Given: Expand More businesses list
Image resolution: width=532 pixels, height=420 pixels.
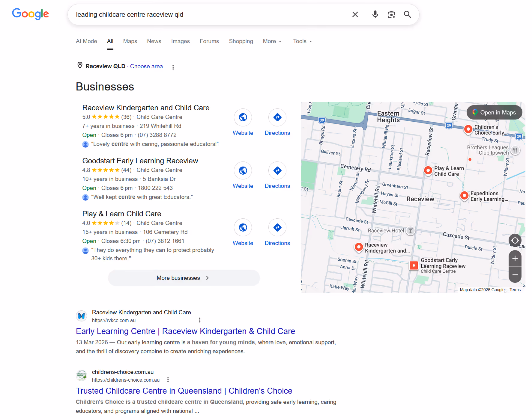Looking at the screenshot, I should [184, 278].
